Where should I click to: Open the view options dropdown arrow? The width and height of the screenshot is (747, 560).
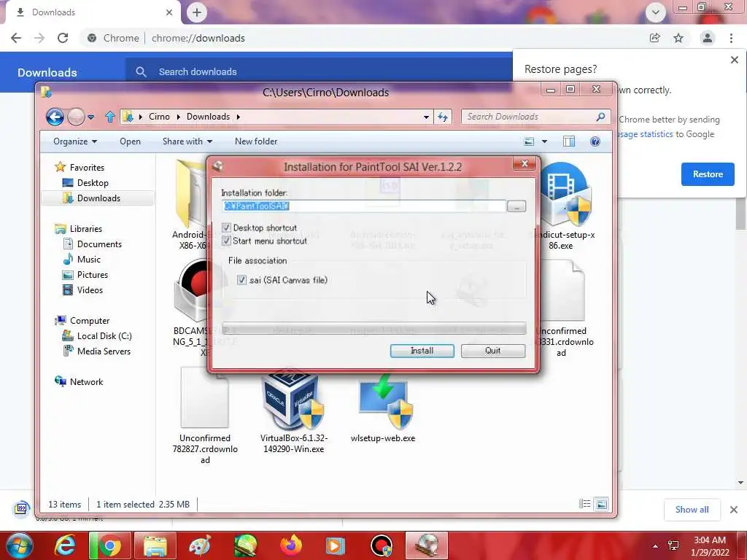(x=544, y=141)
